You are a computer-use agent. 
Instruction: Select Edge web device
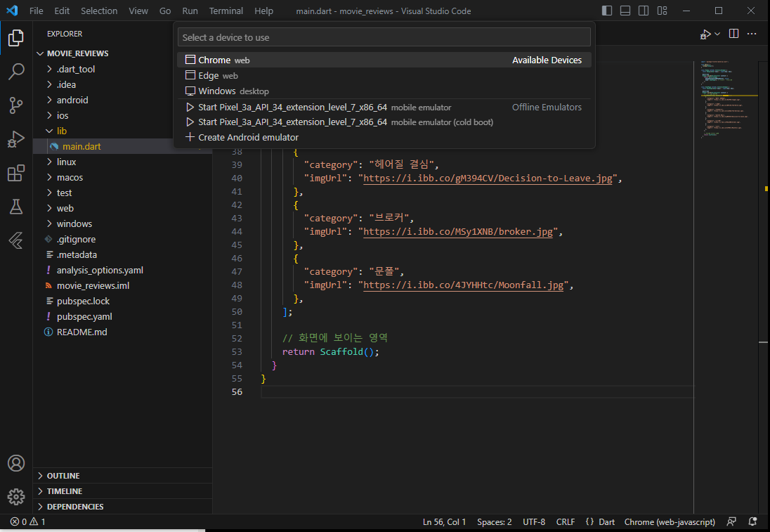pos(384,76)
